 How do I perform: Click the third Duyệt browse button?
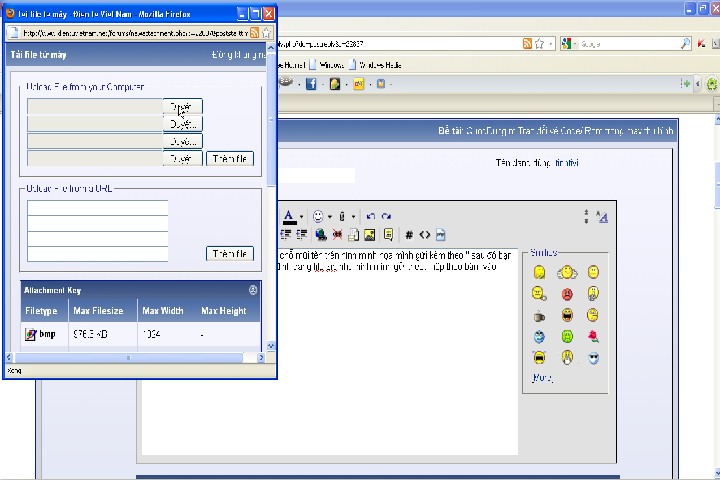[x=183, y=141]
